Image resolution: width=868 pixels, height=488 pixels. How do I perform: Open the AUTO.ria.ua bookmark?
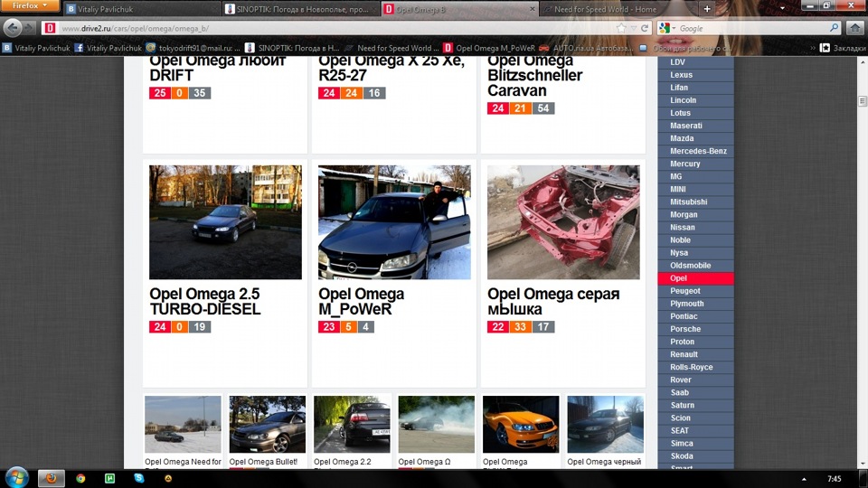[587, 48]
